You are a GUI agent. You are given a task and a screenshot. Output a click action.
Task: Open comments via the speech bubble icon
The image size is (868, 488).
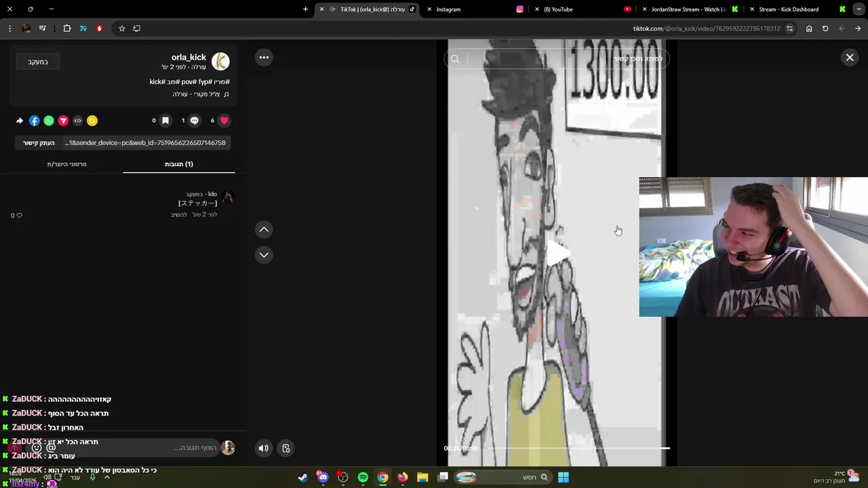click(x=195, y=121)
